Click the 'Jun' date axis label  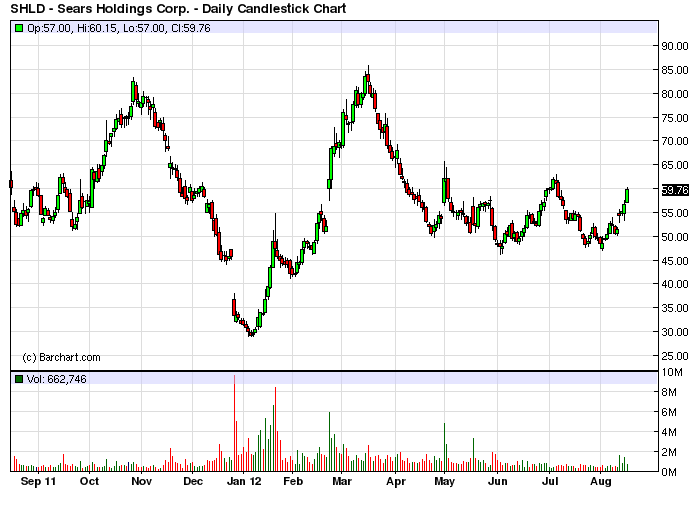497,481
